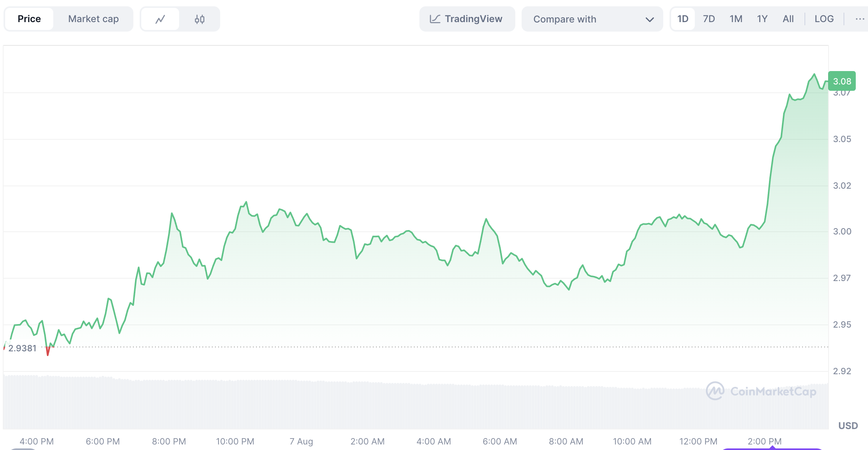Select the Market cap tab
Image resolution: width=868 pixels, height=450 pixels.
coord(94,19)
